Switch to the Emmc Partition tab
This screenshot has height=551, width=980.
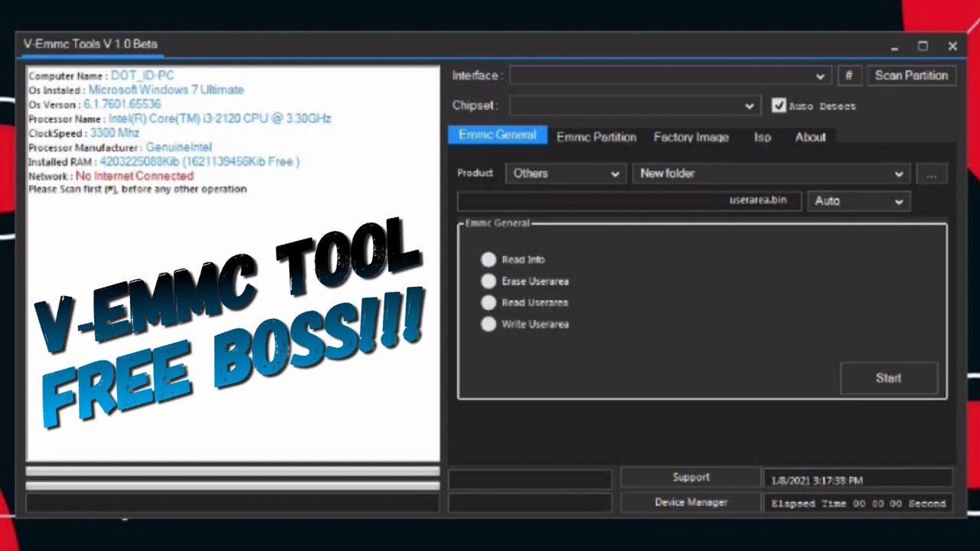[x=596, y=137]
